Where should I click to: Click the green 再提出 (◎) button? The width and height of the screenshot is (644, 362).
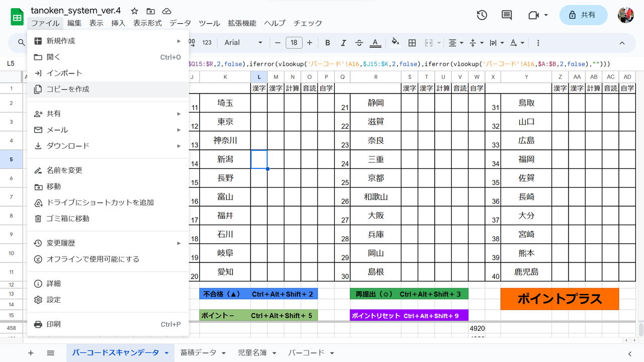pyautogui.click(x=409, y=294)
